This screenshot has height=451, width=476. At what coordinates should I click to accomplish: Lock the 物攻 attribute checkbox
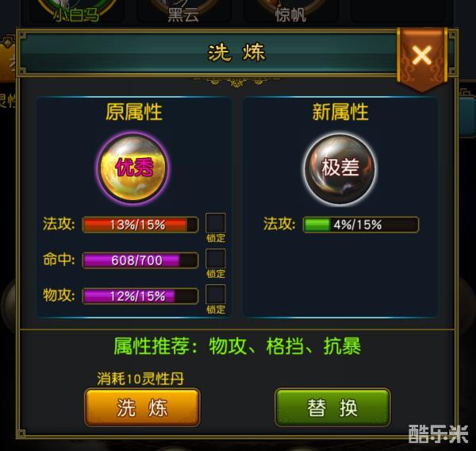[216, 295]
